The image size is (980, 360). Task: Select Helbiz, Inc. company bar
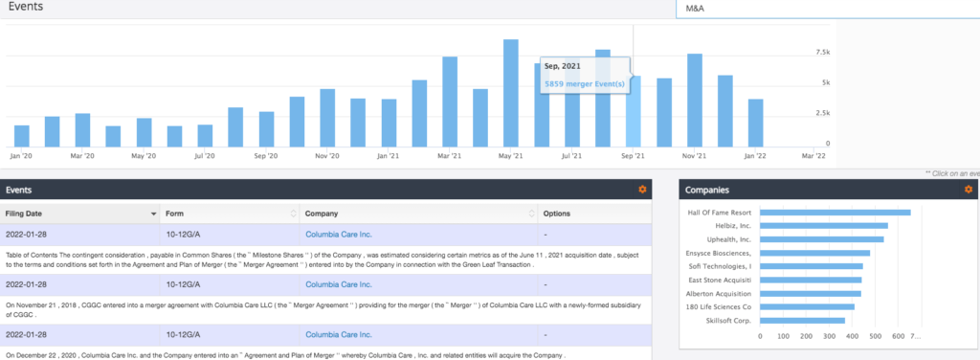click(x=824, y=226)
